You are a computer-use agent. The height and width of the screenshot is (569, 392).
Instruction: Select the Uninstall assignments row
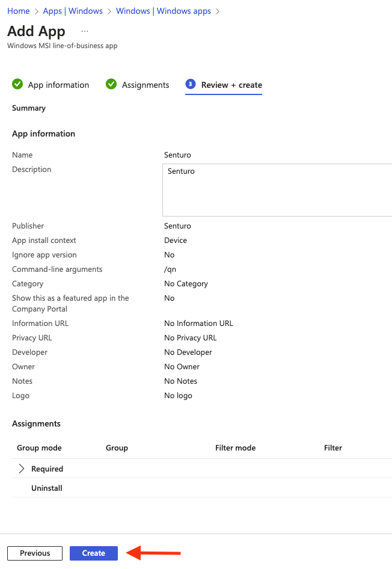202,488
